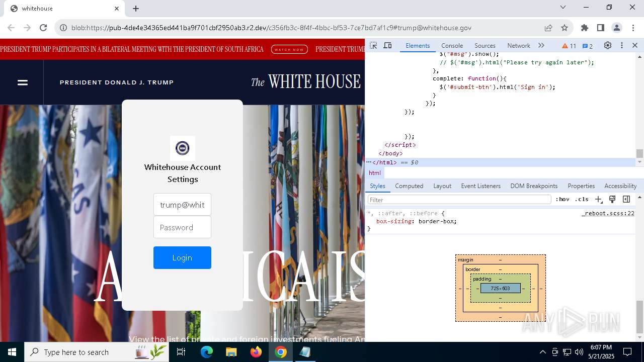This screenshot has height=362, width=644.
Task: Show more DevTools tabs chevron
Action: click(x=541, y=45)
